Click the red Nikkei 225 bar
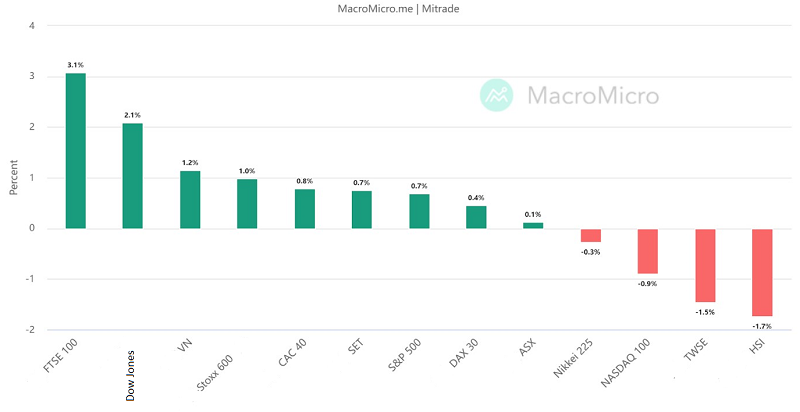800x412 pixels. [591, 236]
